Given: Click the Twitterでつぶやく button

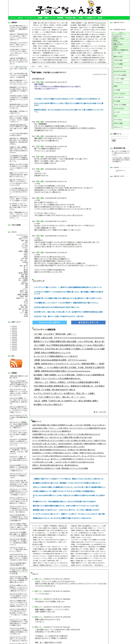Looking at the screenshot, I should point(50,323).
